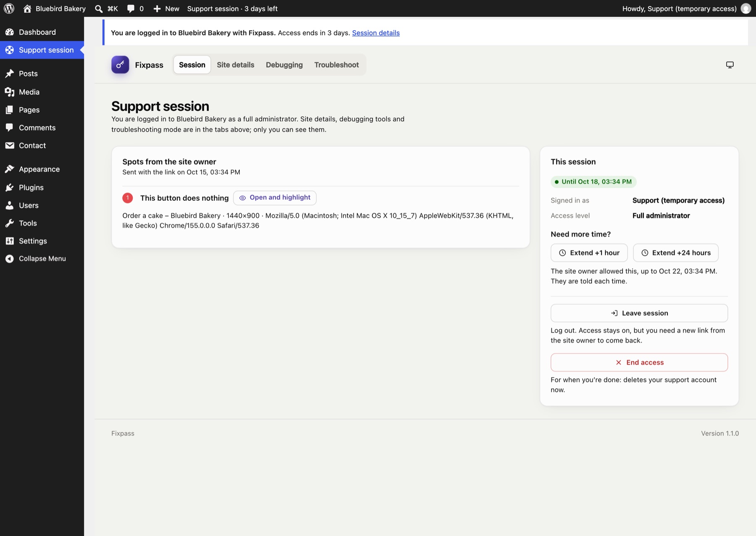Click 'Support session · 3 days left' in admin bar
Screen dimensions: 756x536
(232, 8)
